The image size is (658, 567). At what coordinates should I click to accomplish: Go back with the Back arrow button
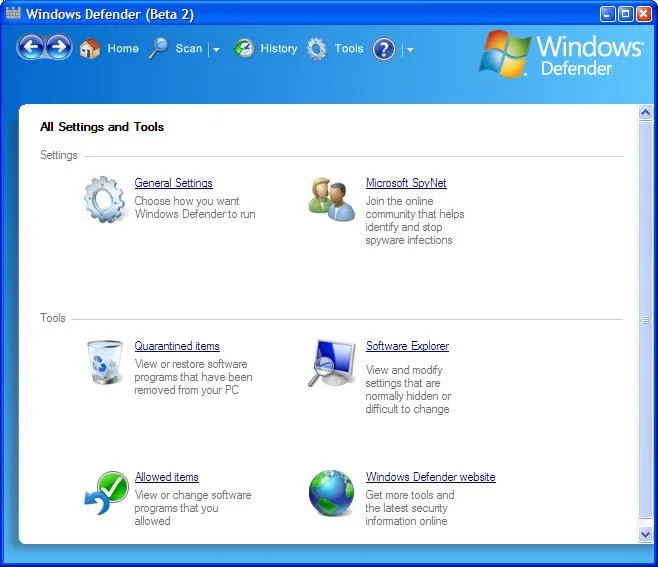[x=30, y=47]
